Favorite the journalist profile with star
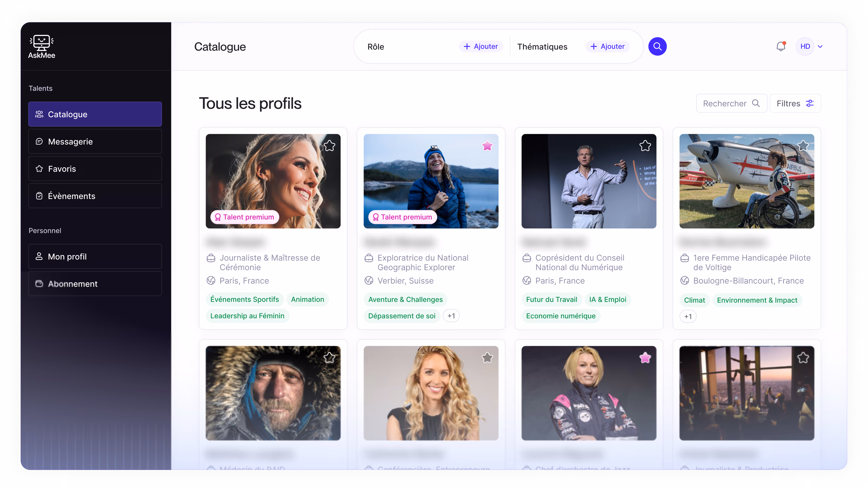 [329, 146]
